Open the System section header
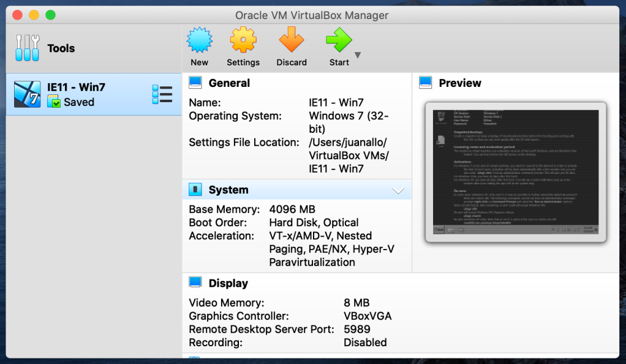The width and height of the screenshot is (626, 364). tap(228, 190)
